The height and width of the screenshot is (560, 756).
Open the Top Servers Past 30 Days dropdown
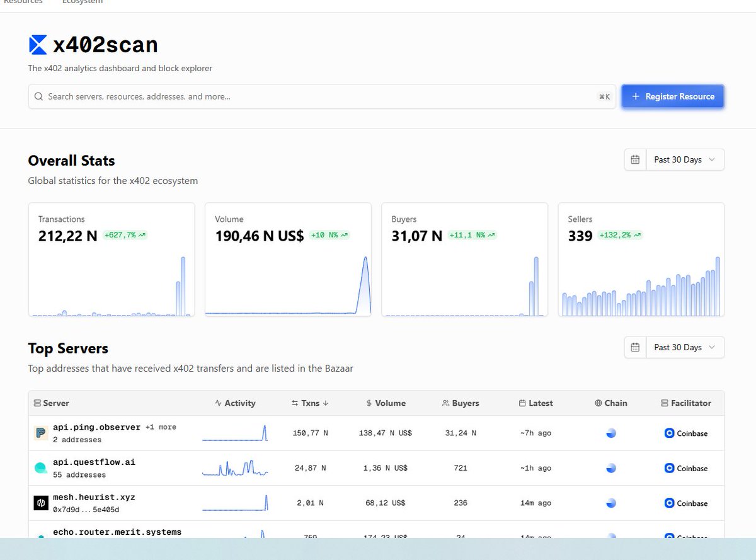685,347
